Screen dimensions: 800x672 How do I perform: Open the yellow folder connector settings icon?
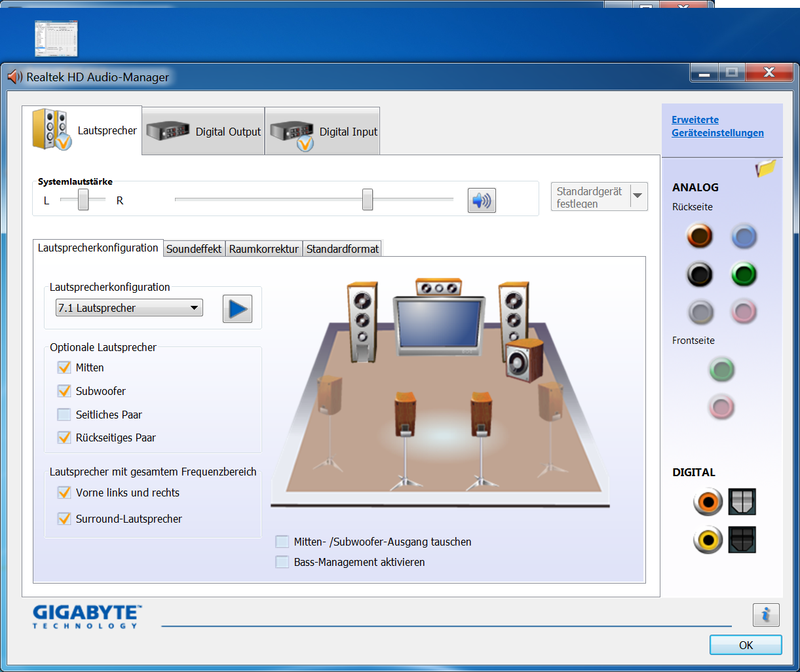765,168
